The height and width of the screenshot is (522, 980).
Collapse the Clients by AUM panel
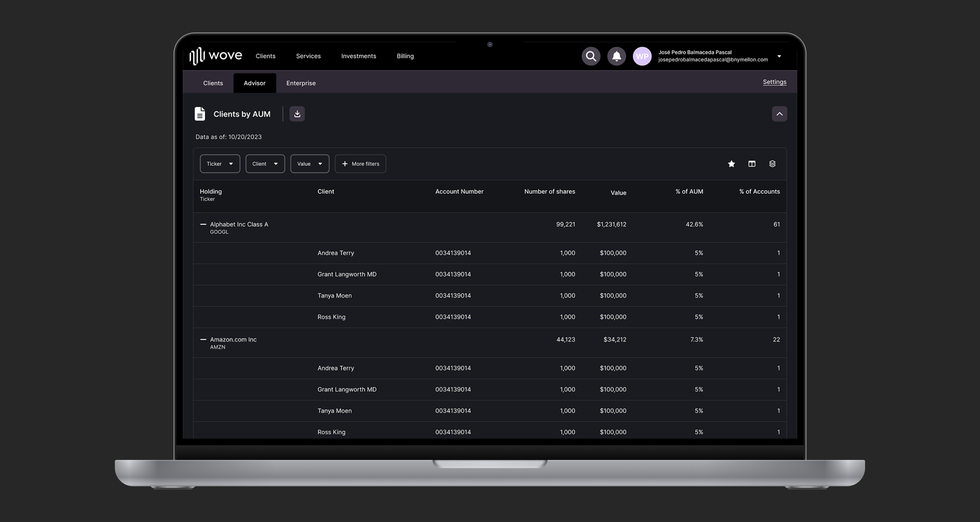tap(779, 114)
